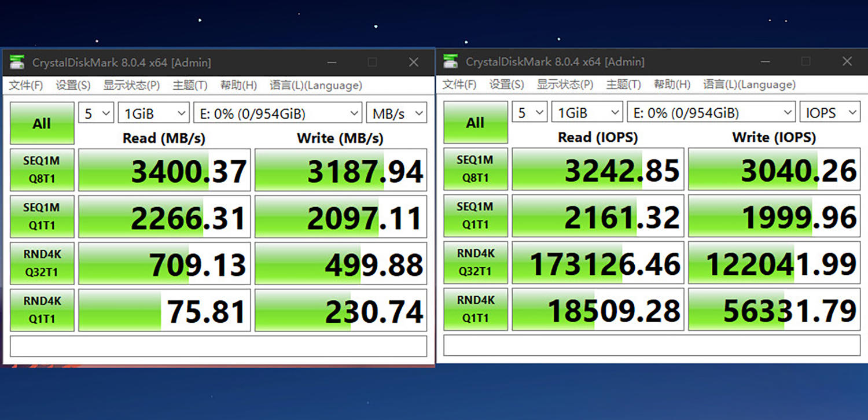Open drive E: selector in left window
The width and height of the screenshot is (868, 420).
point(278,113)
